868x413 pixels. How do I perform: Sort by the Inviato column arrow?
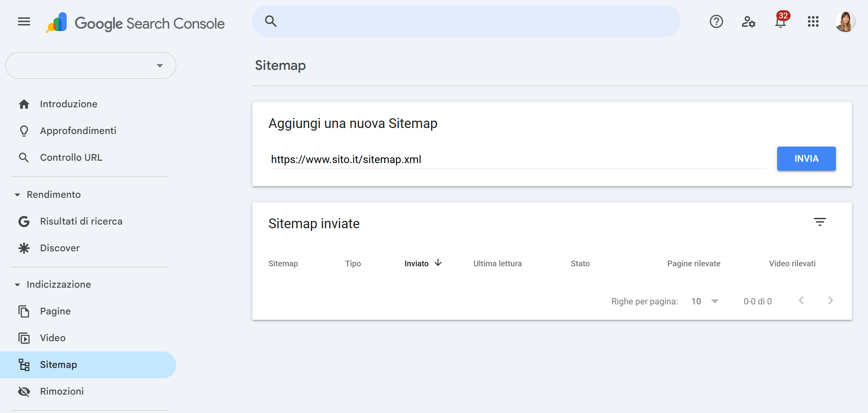[438, 263]
